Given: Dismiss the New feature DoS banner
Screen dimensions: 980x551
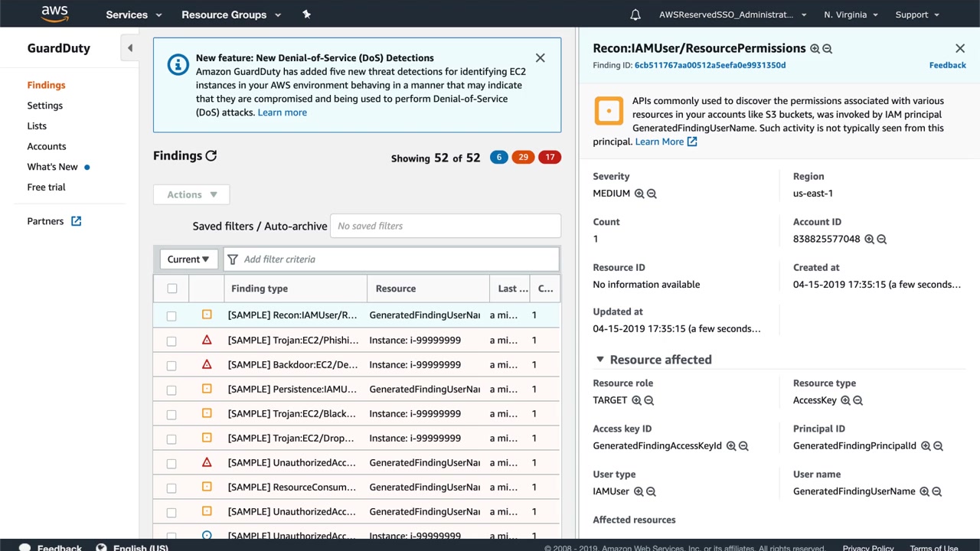Looking at the screenshot, I should pyautogui.click(x=541, y=58).
